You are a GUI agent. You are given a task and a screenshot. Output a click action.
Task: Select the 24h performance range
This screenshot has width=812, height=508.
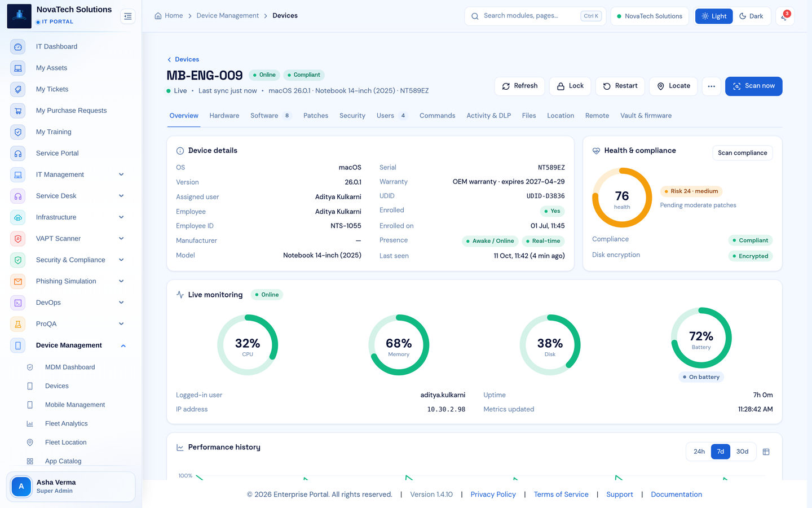pyautogui.click(x=699, y=452)
